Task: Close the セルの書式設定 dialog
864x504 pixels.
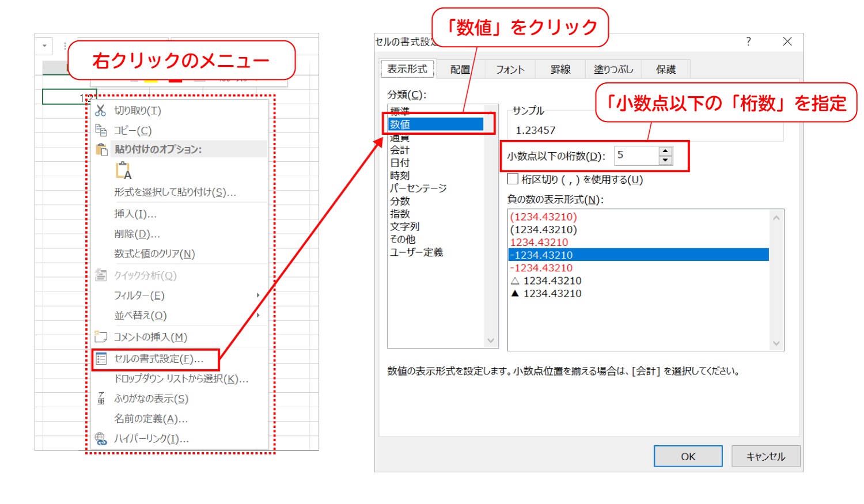Action: coord(787,41)
